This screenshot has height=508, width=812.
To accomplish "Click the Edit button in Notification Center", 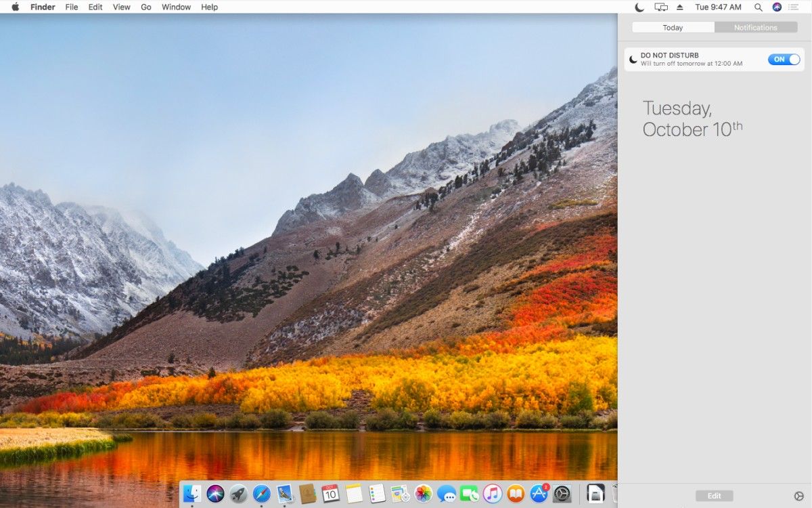I will [714, 496].
